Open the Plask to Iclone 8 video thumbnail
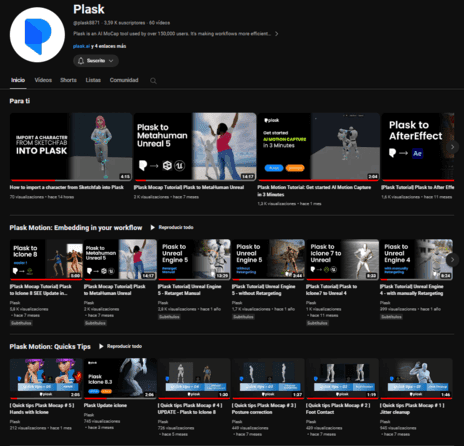Image resolution: width=464 pixels, height=446 pixels. pos(46,259)
